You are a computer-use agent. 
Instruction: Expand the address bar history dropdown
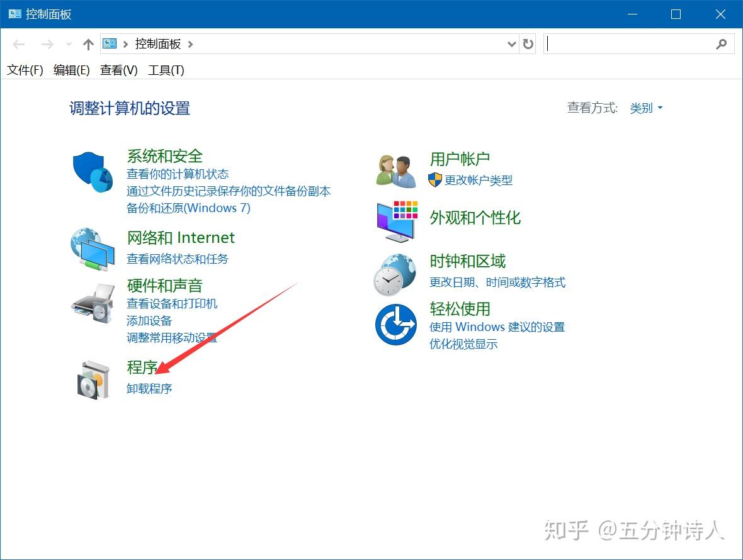(511, 44)
